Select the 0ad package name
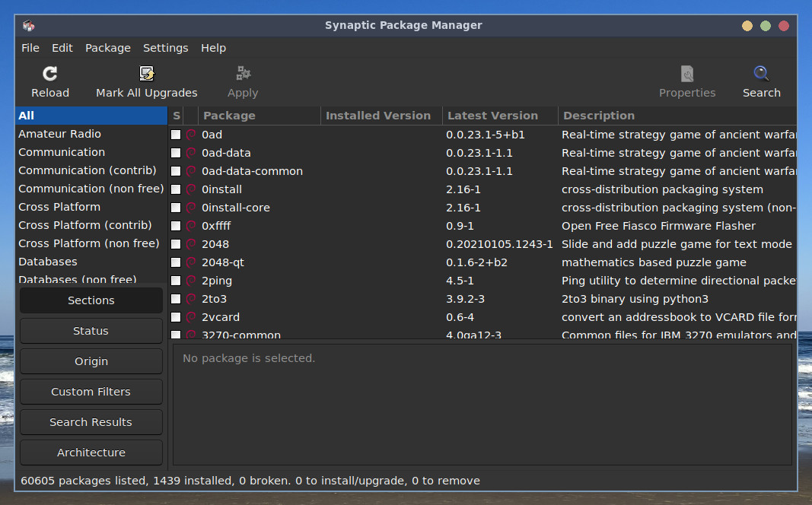The image size is (812, 505). (212, 135)
